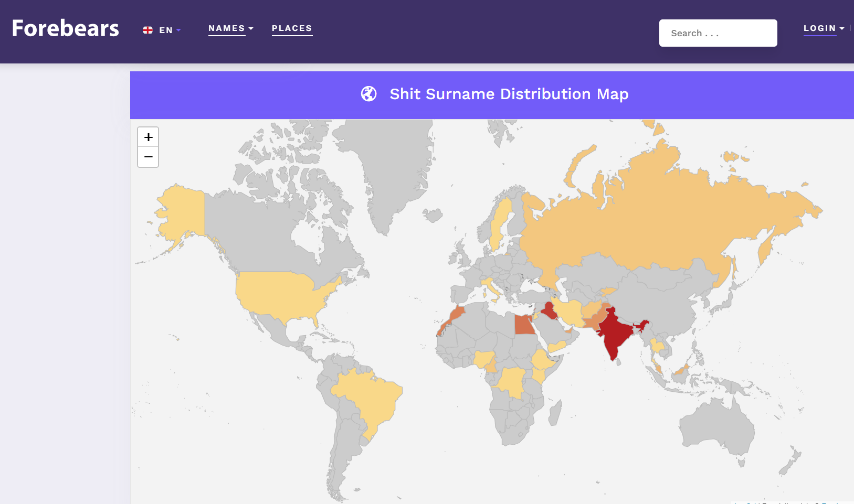Click Egypt on the map
The height and width of the screenshot is (504, 854).
(524, 325)
